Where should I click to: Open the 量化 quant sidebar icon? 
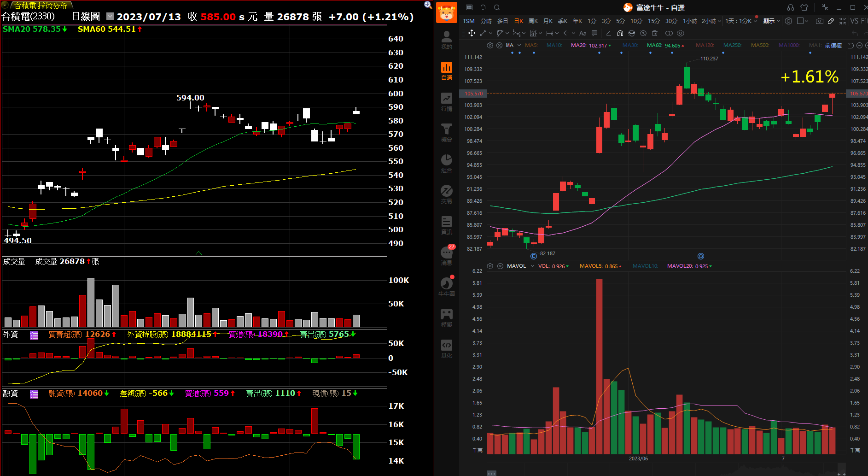point(447,349)
